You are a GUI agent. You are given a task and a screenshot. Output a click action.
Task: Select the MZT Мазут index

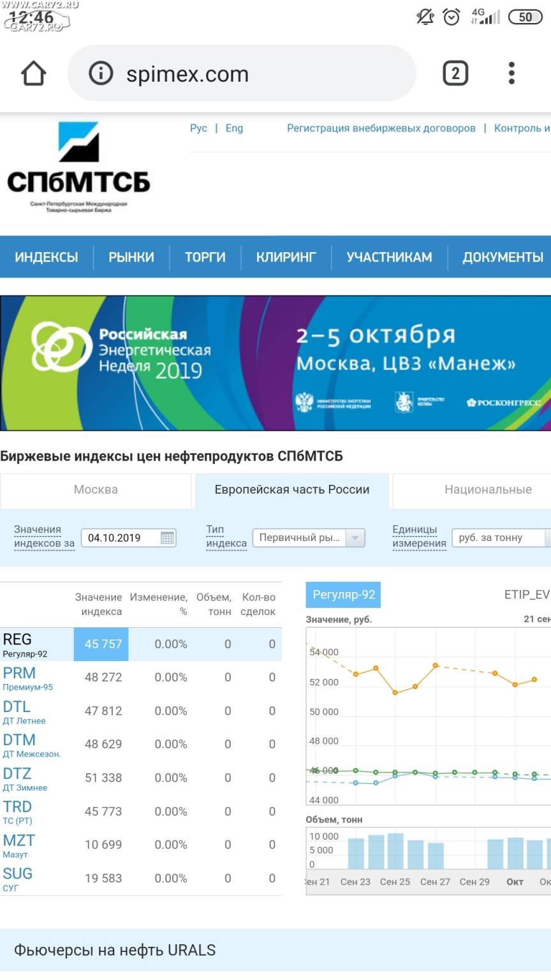point(19,846)
